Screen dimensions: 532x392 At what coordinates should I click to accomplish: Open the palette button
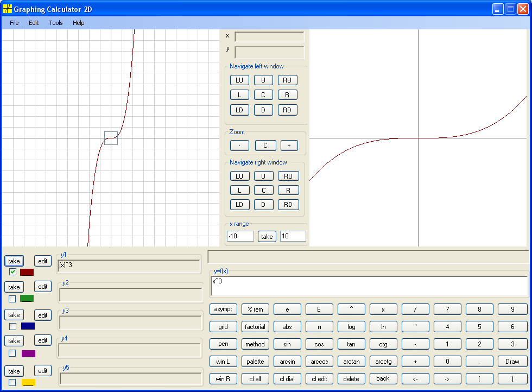255,362
